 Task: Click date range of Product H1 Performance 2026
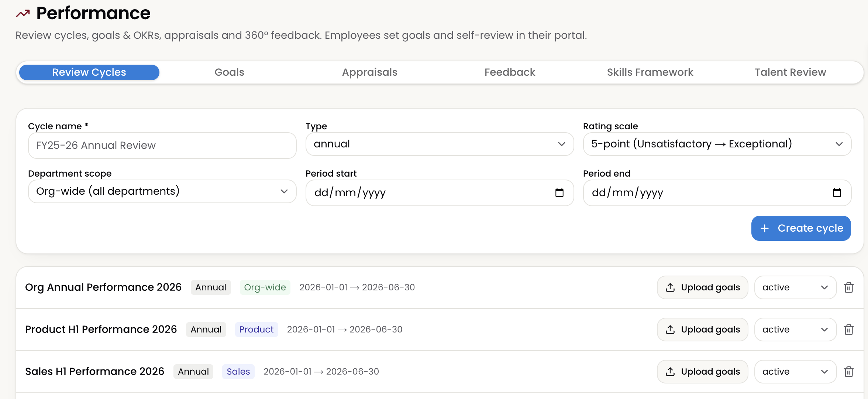[x=345, y=330]
